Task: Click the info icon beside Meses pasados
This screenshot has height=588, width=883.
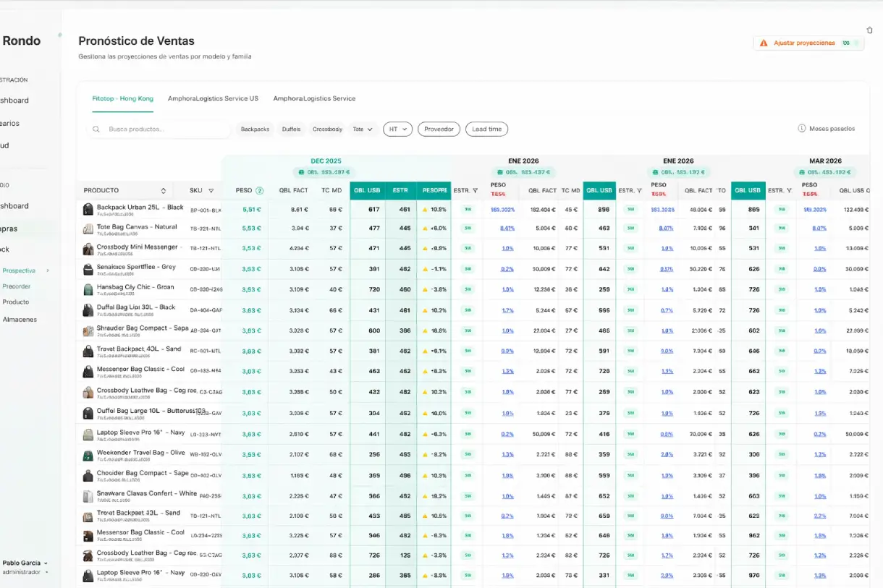Action: [802, 129]
